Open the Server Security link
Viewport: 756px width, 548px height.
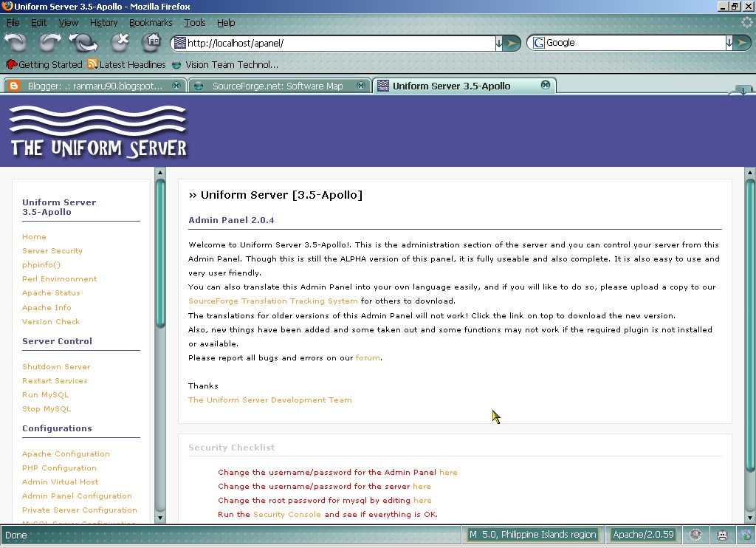tap(52, 251)
